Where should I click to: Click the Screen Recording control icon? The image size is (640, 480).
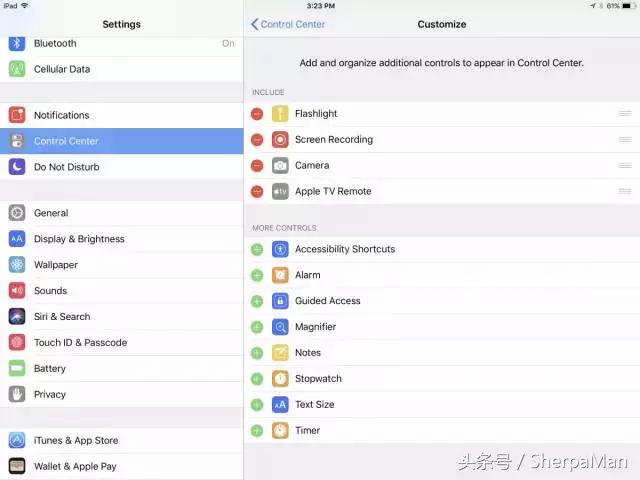pos(280,140)
